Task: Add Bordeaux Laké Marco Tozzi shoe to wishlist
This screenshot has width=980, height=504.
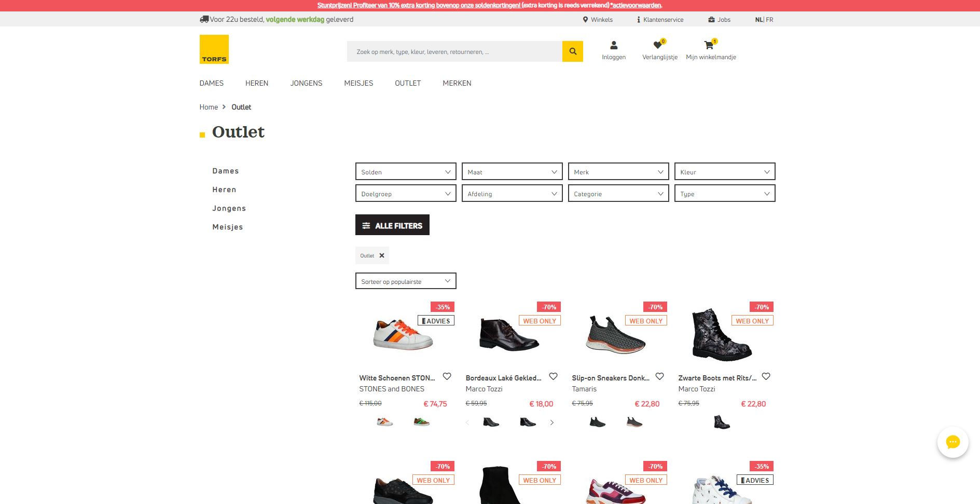Action: 553,376
